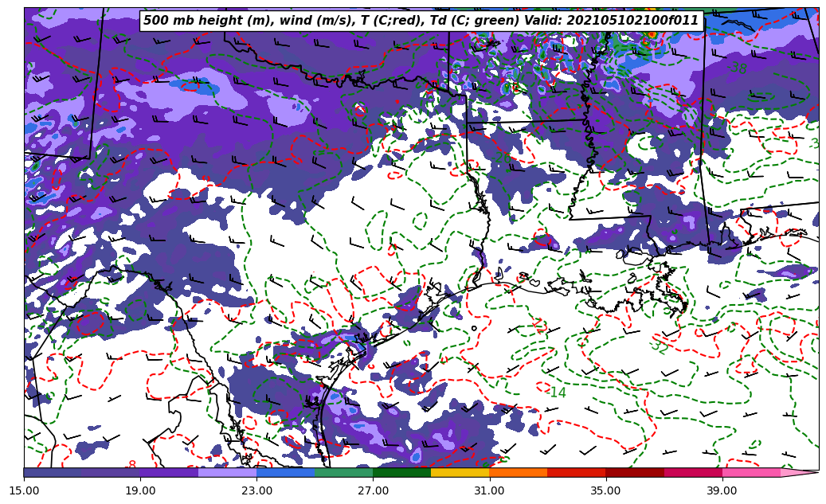
Task: Select the blue colorbar segment
Action: pyautogui.click(x=285, y=472)
